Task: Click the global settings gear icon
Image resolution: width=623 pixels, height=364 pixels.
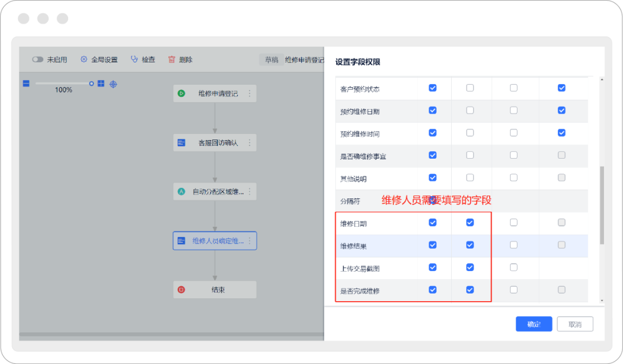Action: [x=84, y=59]
